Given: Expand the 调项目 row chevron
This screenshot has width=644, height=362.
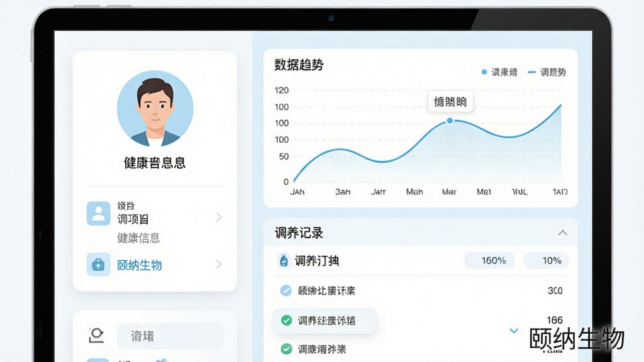Looking at the screenshot, I should click(x=219, y=217).
